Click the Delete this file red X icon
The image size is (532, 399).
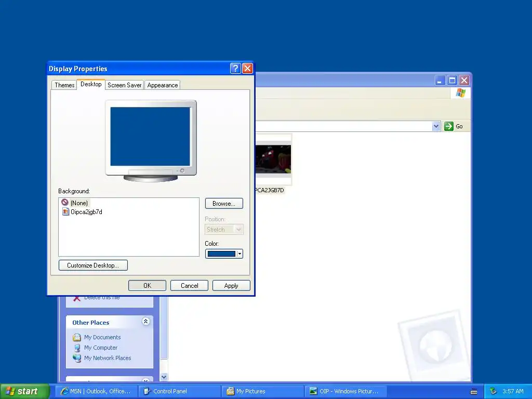[x=77, y=299]
